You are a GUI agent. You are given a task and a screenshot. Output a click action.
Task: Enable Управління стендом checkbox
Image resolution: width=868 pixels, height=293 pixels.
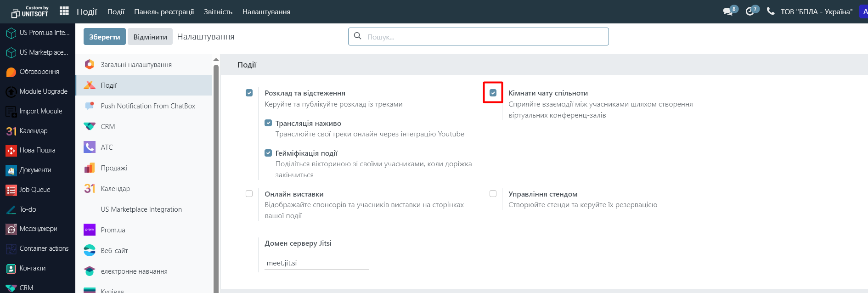coord(493,194)
